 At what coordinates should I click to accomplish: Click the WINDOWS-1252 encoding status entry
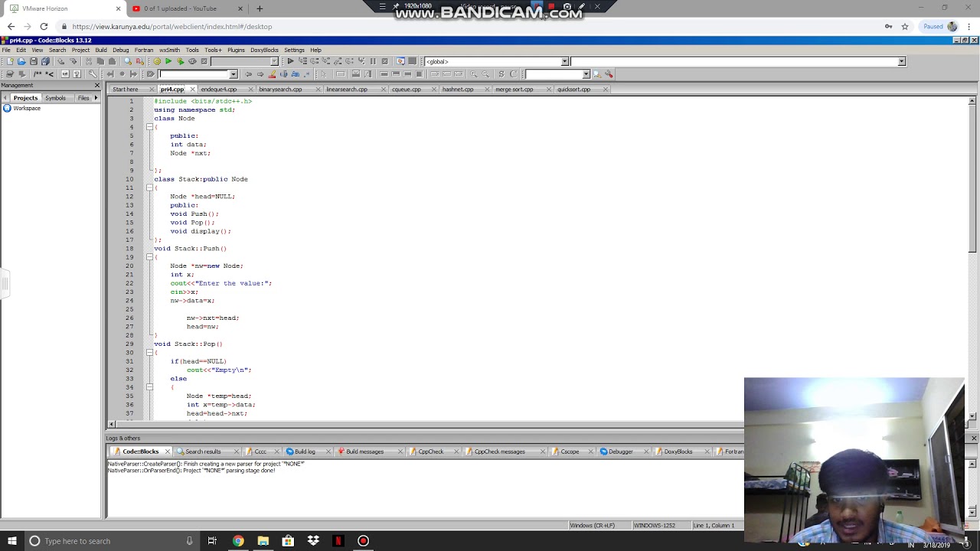click(655, 526)
